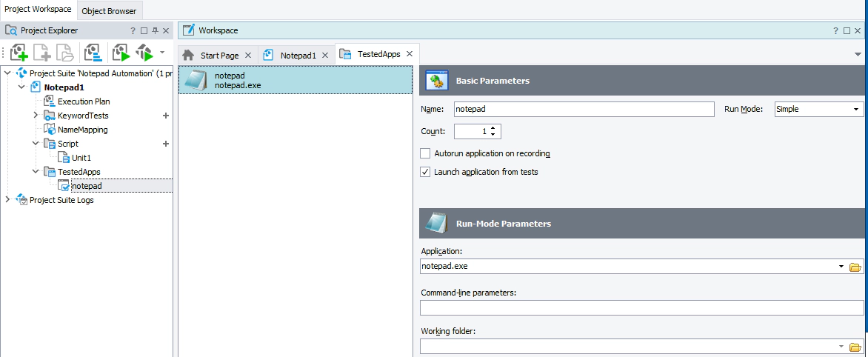This screenshot has height=357, width=868.
Task: Click the plus icon next to KeywordTests
Action: tap(166, 116)
